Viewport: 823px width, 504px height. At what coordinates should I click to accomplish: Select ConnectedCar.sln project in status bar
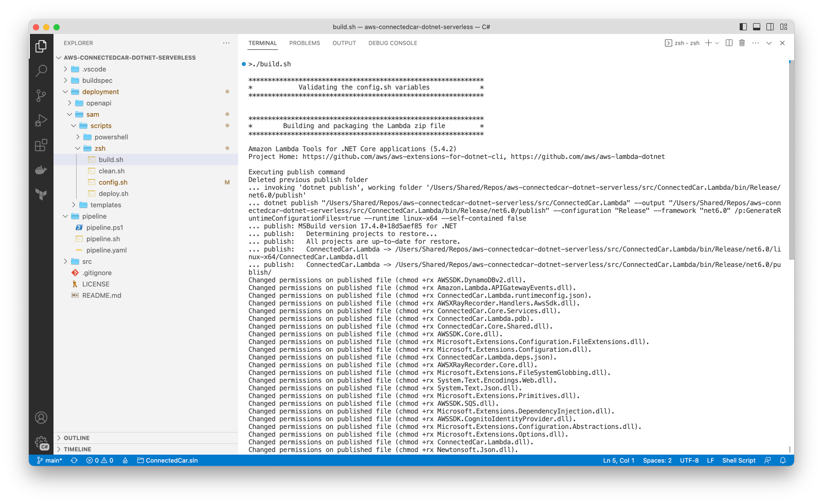click(168, 460)
